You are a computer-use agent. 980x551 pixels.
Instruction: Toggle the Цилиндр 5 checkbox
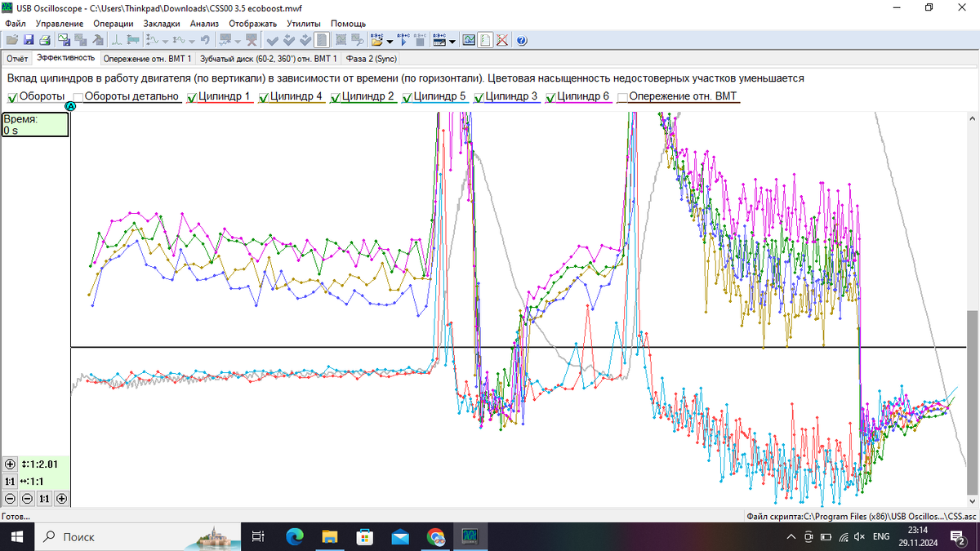point(408,97)
